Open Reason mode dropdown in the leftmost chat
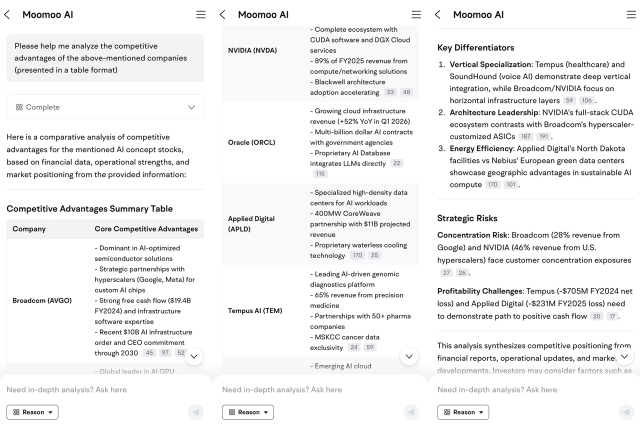 [x=32, y=411]
